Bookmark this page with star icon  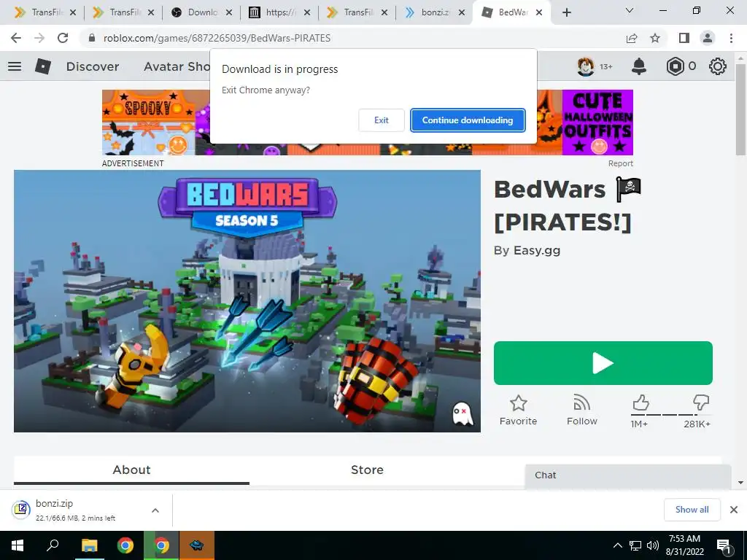(x=655, y=38)
